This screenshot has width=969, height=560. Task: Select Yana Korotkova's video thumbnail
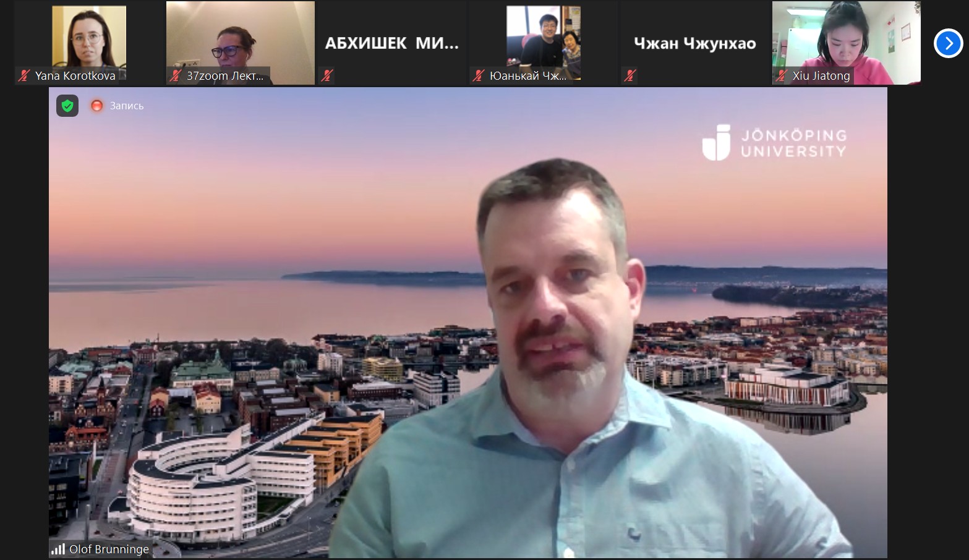point(89,43)
